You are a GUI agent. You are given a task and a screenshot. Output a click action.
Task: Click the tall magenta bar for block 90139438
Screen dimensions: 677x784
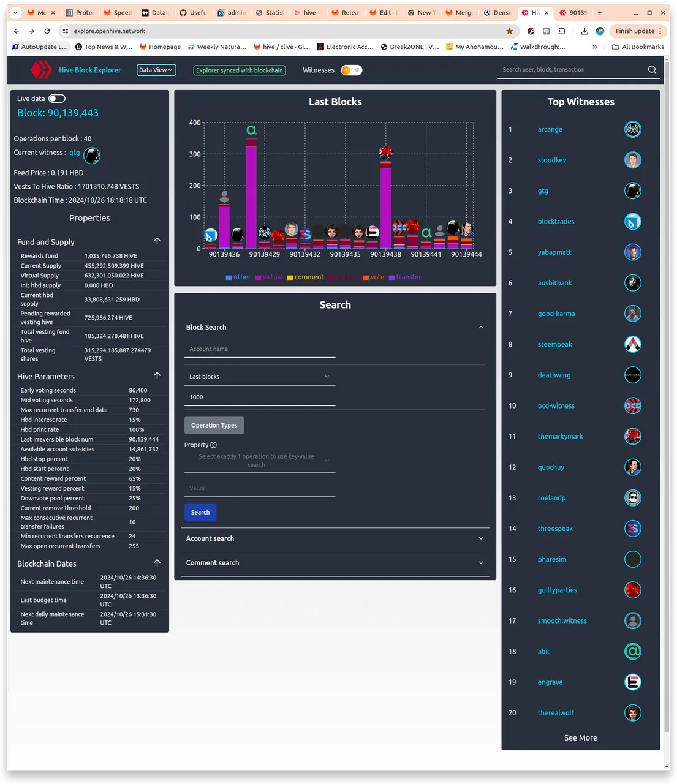pyautogui.click(x=385, y=208)
